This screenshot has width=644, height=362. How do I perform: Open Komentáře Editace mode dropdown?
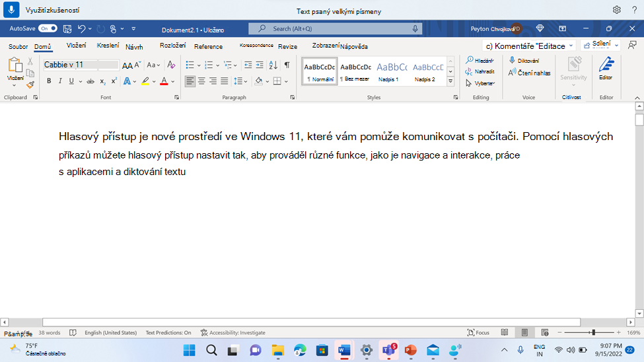529,46
